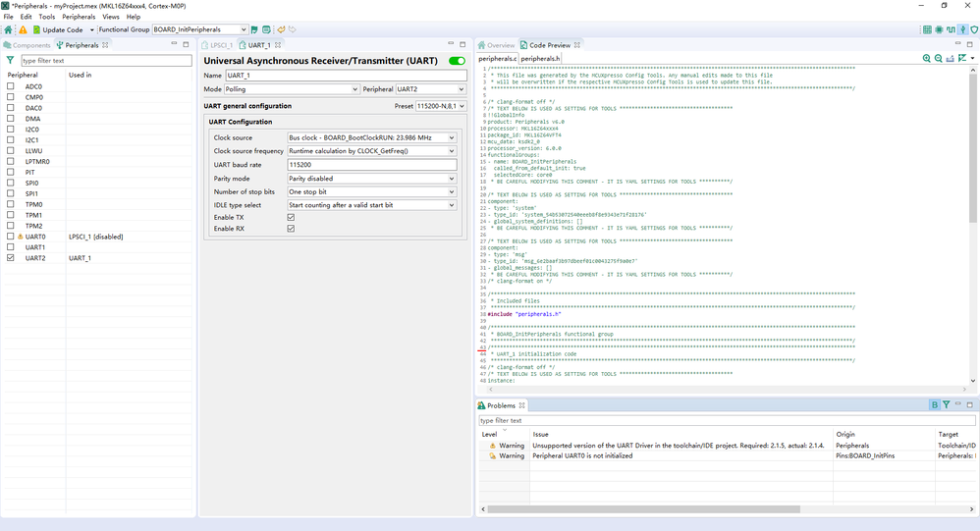Open the shield tool icon
Viewport: 980px width, 531px height.
974,29
